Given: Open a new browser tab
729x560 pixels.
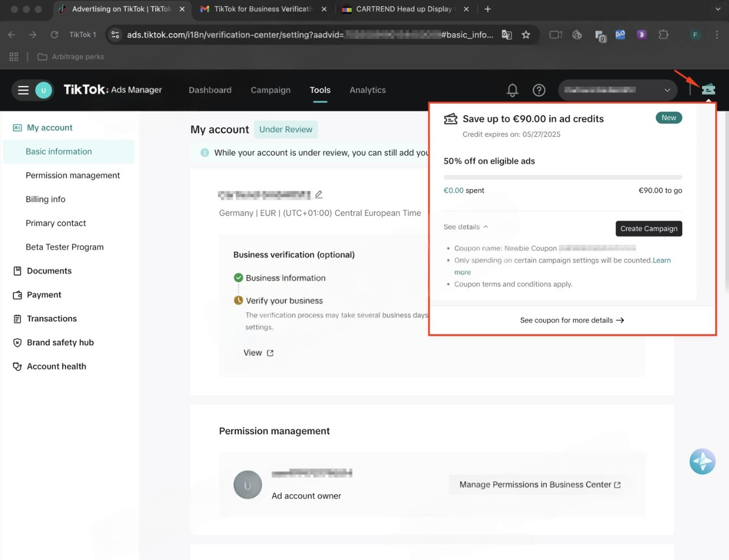Looking at the screenshot, I should [488, 9].
